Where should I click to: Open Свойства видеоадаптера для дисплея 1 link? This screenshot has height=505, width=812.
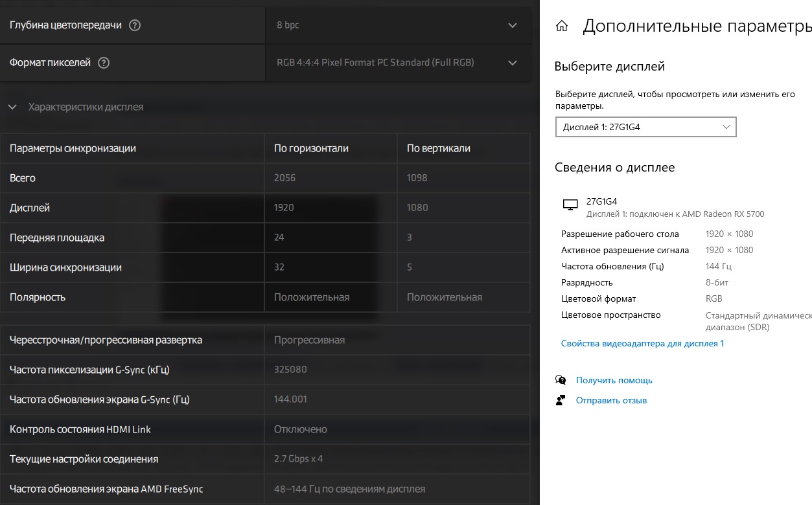click(642, 343)
